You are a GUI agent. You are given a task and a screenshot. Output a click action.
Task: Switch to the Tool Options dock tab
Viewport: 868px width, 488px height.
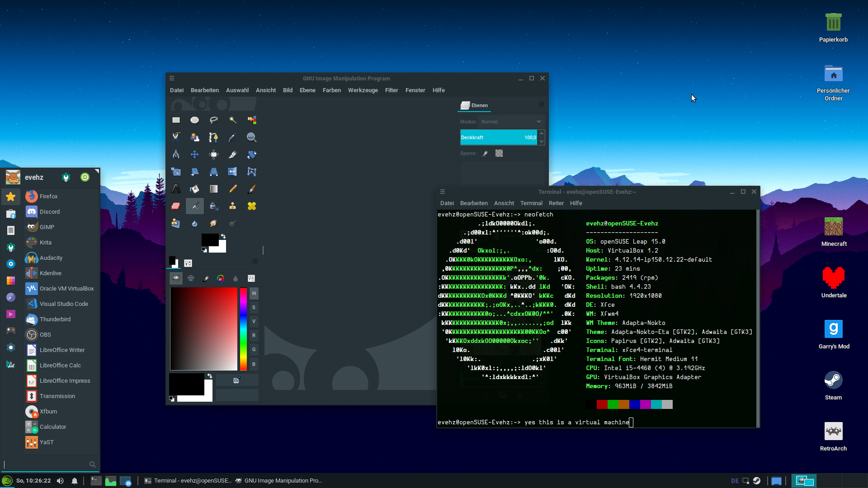(x=188, y=263)
